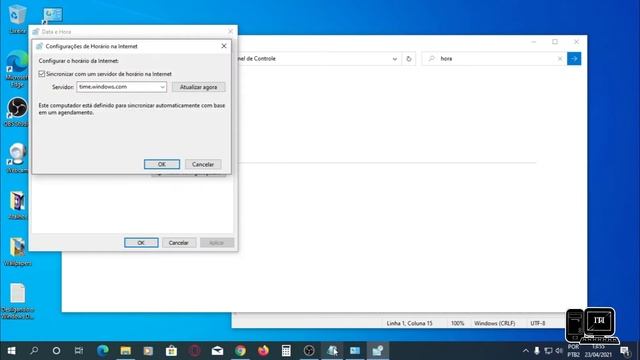Show hidden tray icons chevron
The image size is (640, 360).
526,351
